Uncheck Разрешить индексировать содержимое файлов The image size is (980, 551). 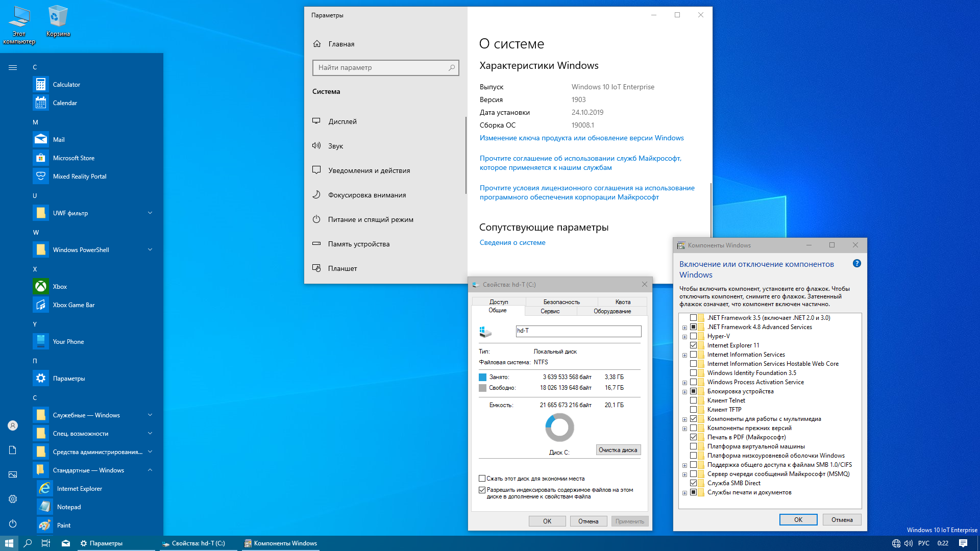[x=482, y=490]
